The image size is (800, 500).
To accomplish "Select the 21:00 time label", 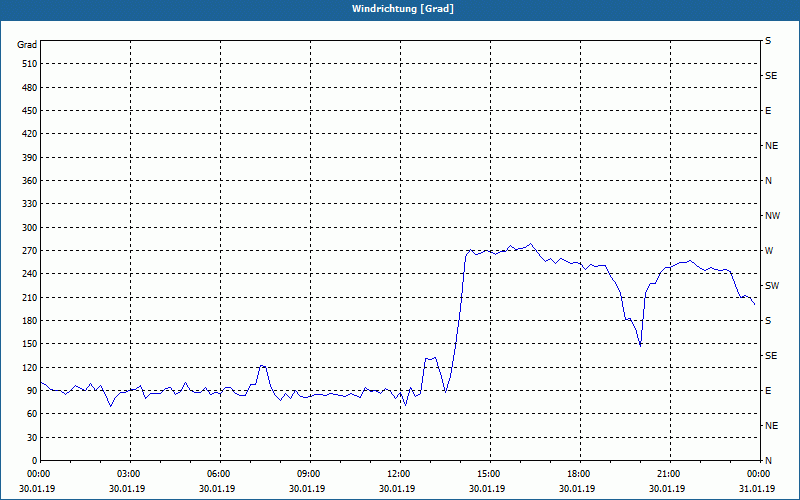I will point(670,474).
